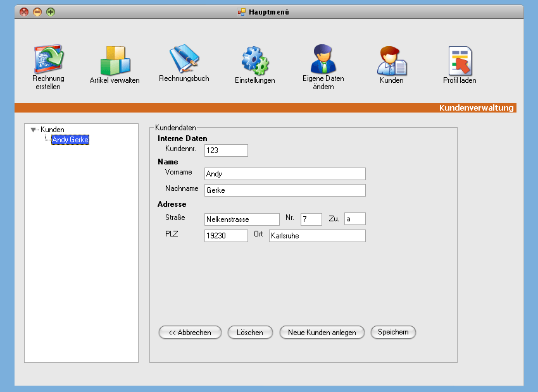Click the Kundenverwaltung heading
Image resolution: width=538 pixels, height=392 pixels.
click(476, 108)
